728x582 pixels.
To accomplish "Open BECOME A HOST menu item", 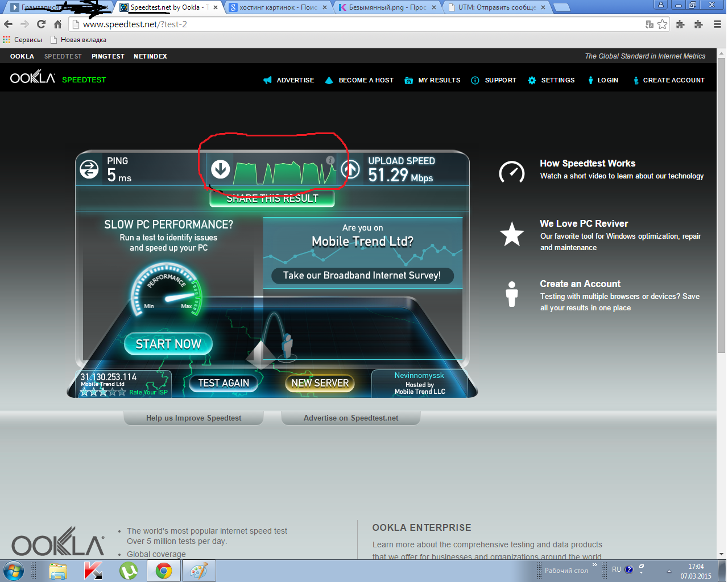I will point(359,80).
